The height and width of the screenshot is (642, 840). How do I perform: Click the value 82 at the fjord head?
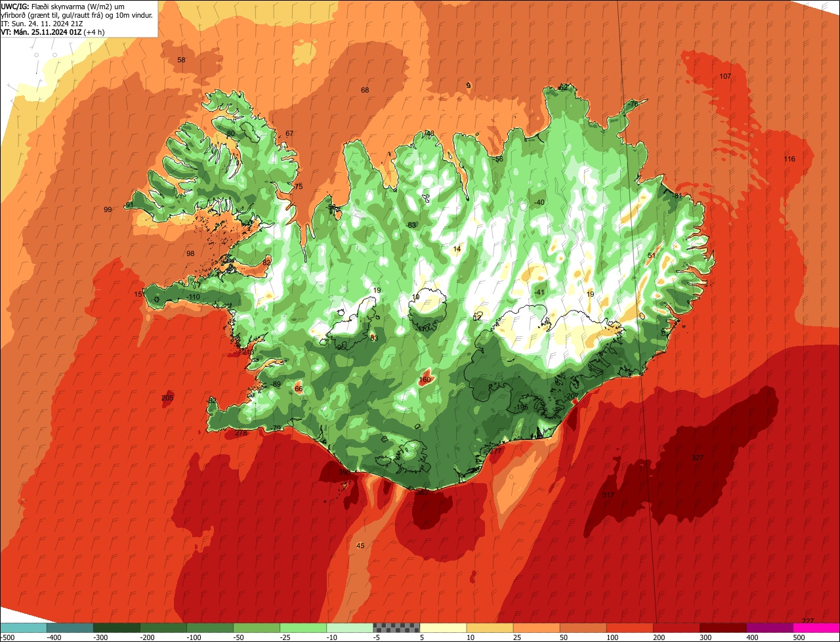(266, 262)
